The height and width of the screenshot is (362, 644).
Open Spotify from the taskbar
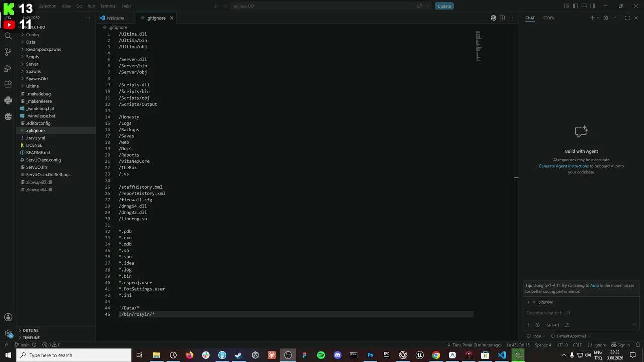coord(321,355)
